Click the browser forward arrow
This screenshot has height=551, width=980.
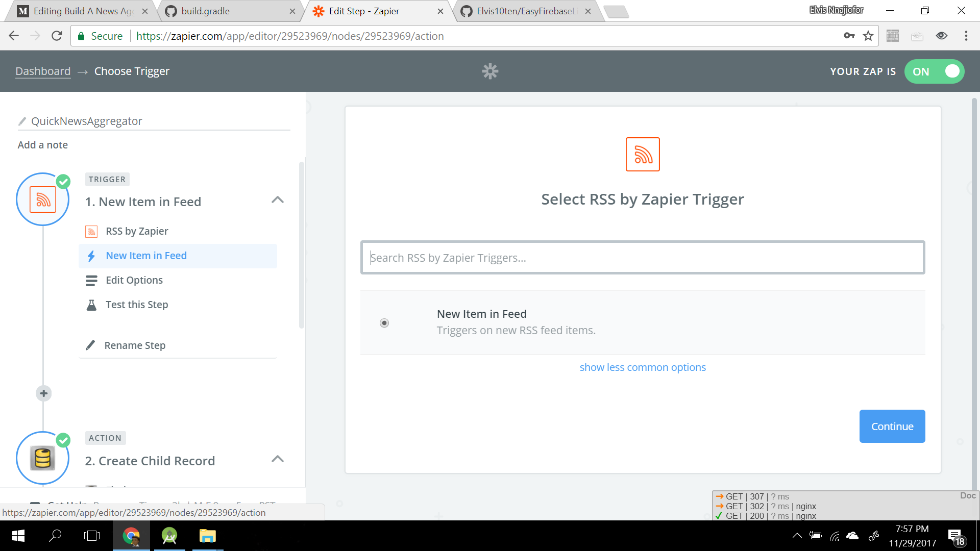coord(35,36)
